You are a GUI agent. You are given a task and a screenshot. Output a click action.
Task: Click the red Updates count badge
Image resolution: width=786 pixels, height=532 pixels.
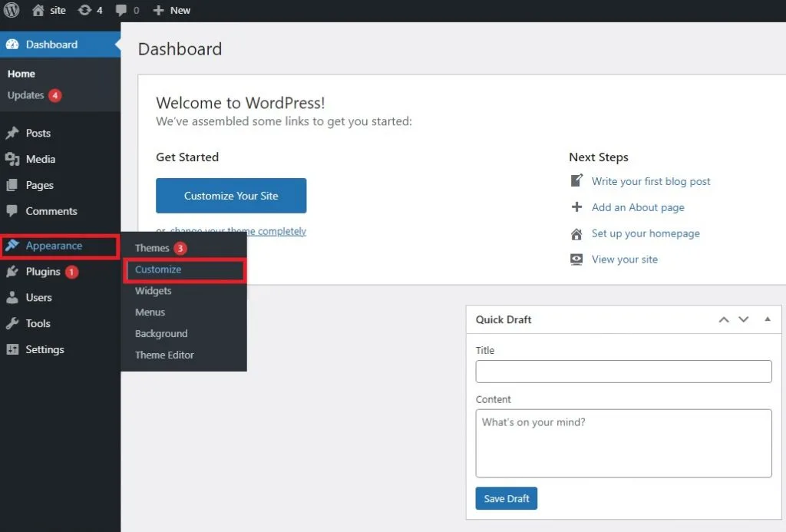coord(55,95)
